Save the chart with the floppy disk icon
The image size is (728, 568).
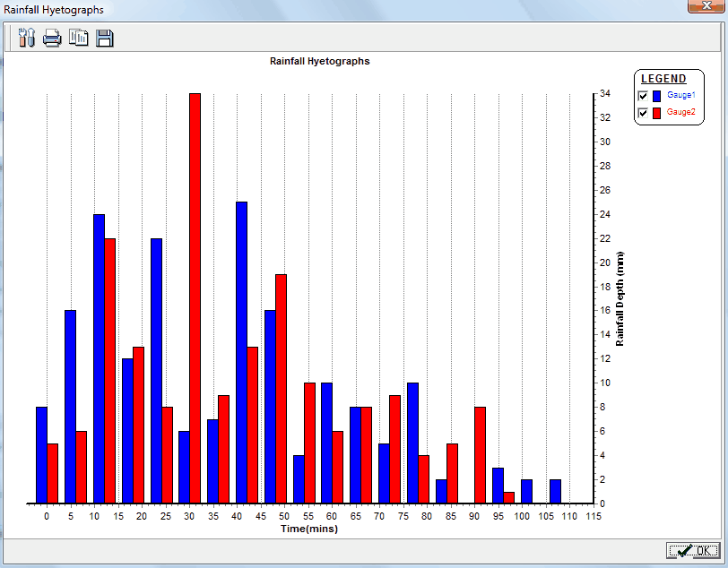(105, 38)
